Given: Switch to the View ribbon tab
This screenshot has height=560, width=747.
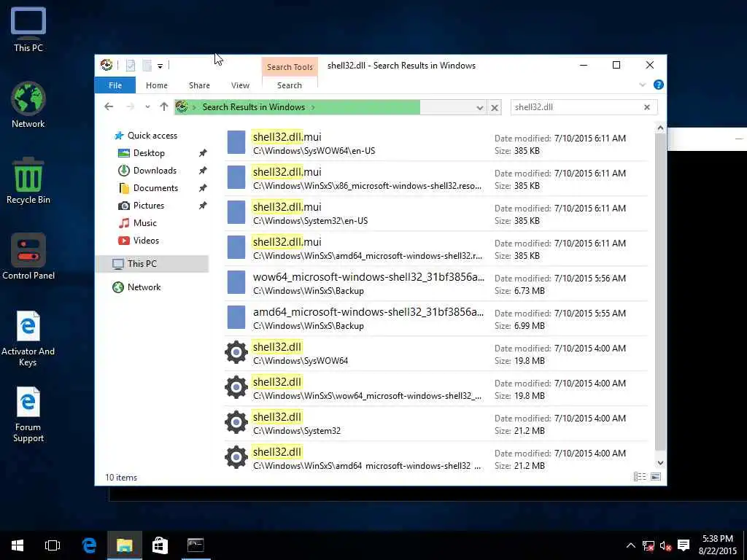Looking at the screenshot, I should (240, 85).
